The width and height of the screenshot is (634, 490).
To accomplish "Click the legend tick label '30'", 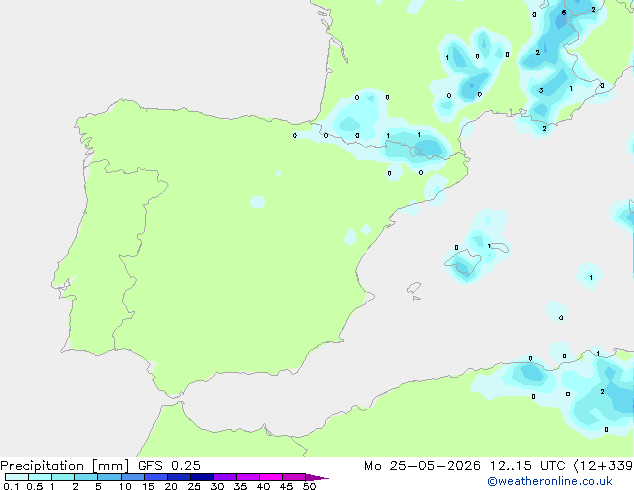I will pyautogui.click(x=217, y=486).
